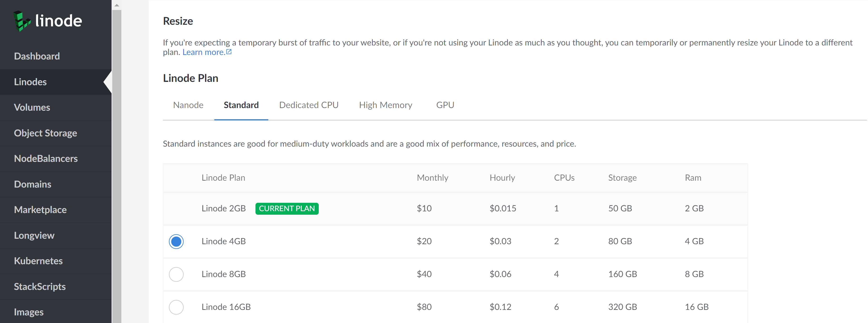Click the $0.06 hourly price
The height and width of the screenshot is (323, 868).
pos(500,274)
